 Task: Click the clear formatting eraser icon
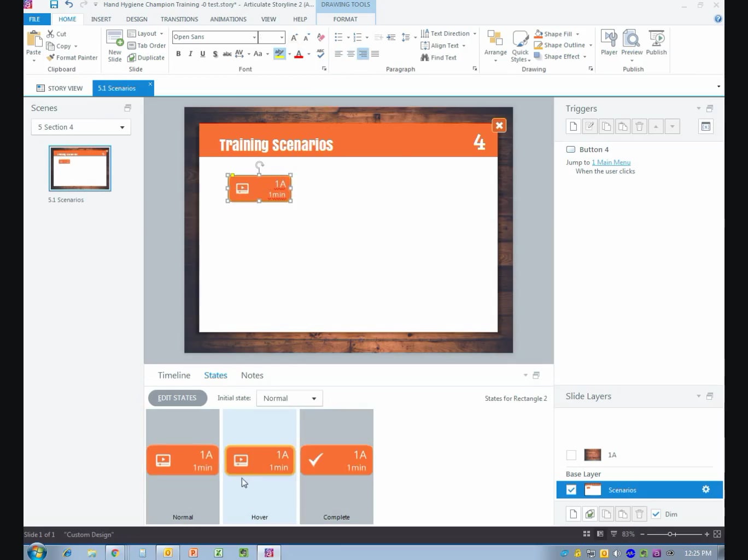(321, 37)
